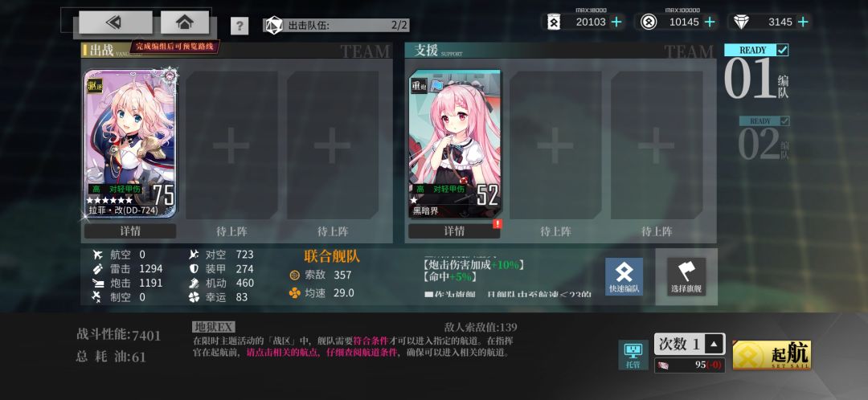This screenshot has width=868, height=400.
Task: Go back using the arrow button
Action: coord(115,22)
